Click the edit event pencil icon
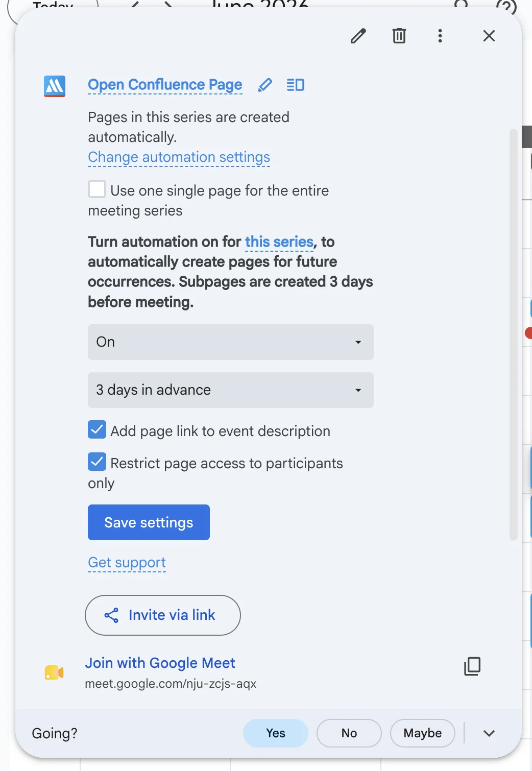Screen dimensions: 532x771 358,36
